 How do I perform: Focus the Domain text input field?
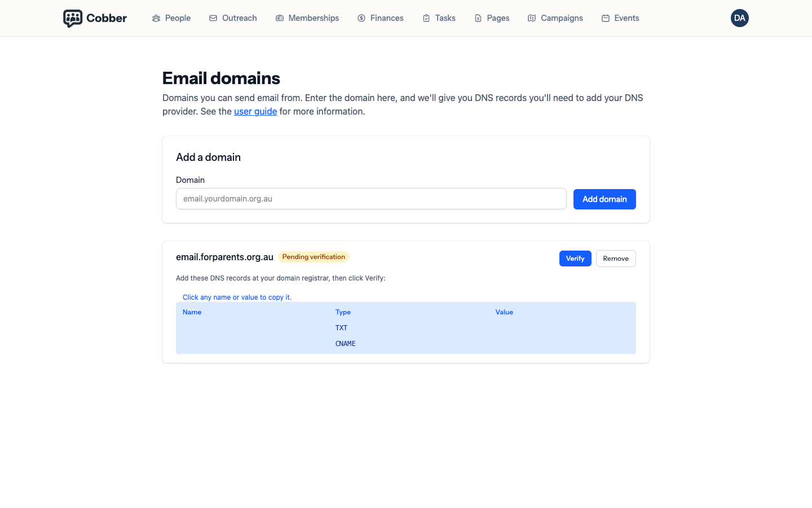click(x=371, y=199)
